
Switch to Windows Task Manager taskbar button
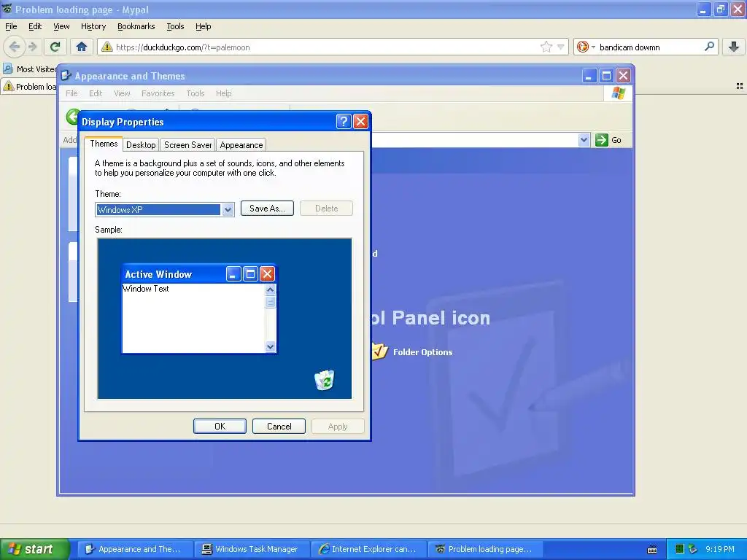tap(252, 549)
